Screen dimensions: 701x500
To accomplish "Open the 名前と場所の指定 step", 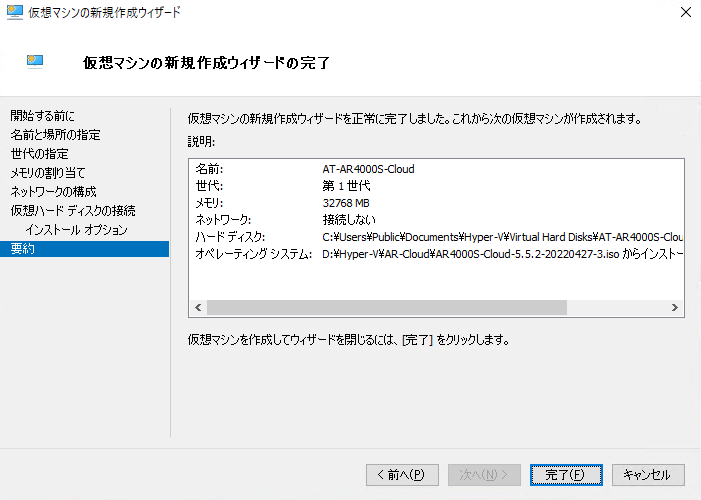I will [x=55, y=135].
